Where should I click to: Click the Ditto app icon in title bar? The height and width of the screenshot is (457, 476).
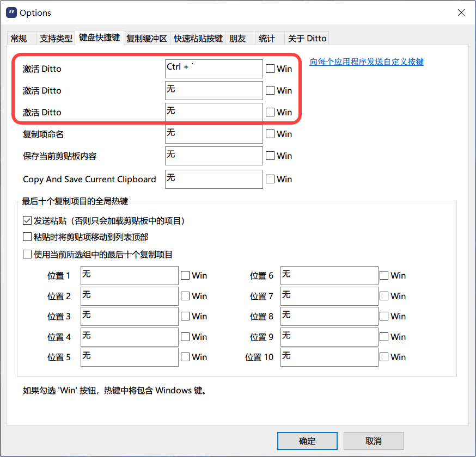(11, 13)
